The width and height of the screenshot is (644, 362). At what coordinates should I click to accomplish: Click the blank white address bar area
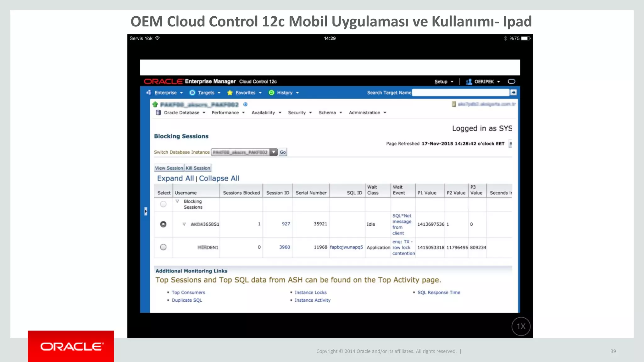330,68
